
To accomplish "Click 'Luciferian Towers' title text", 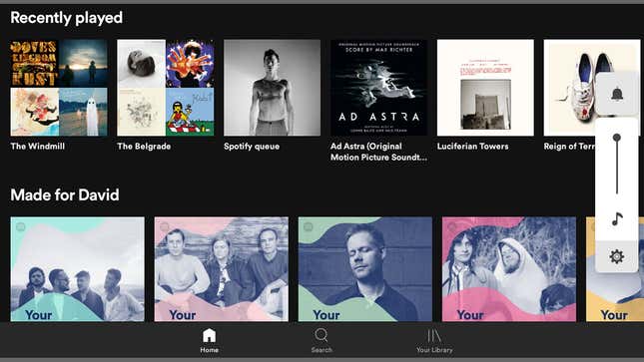I will pyautogui.click(x=472, y=147).
